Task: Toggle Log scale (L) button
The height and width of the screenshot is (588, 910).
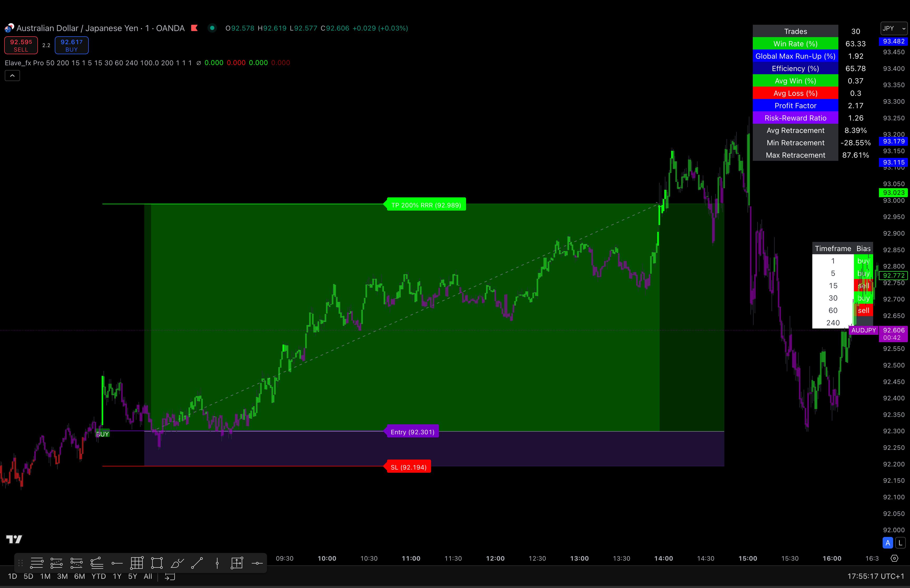Action: 900,542
